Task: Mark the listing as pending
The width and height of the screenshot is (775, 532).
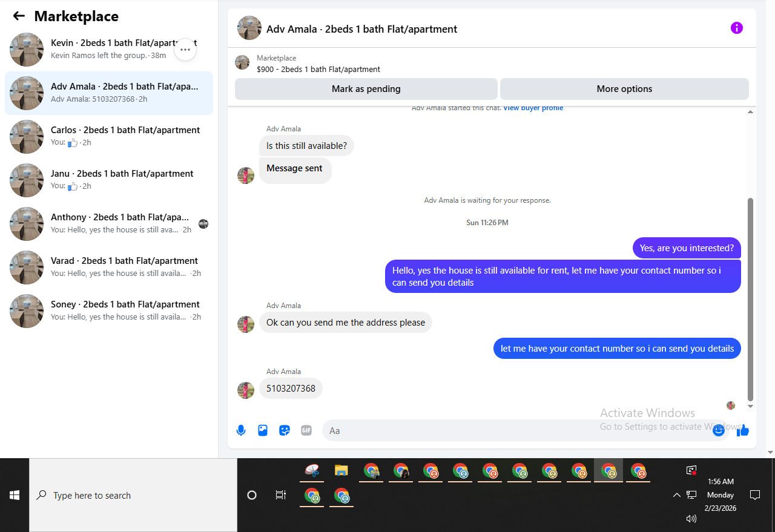Action: [366, 89]
